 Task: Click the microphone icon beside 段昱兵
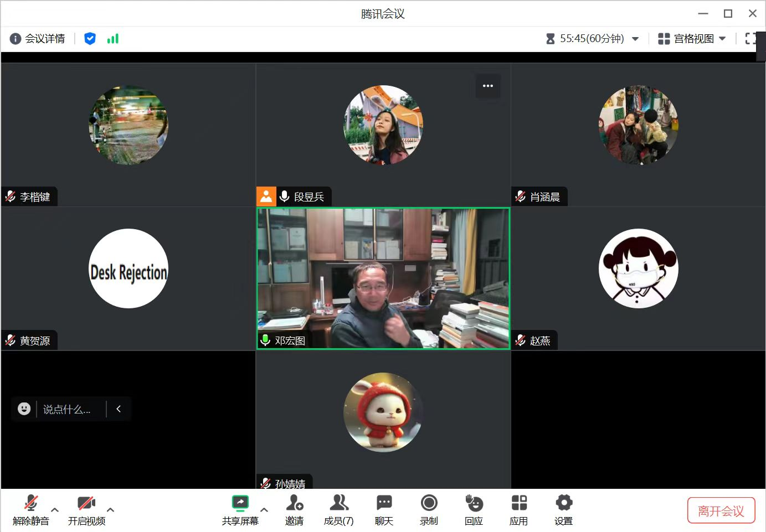coord(285,197)
